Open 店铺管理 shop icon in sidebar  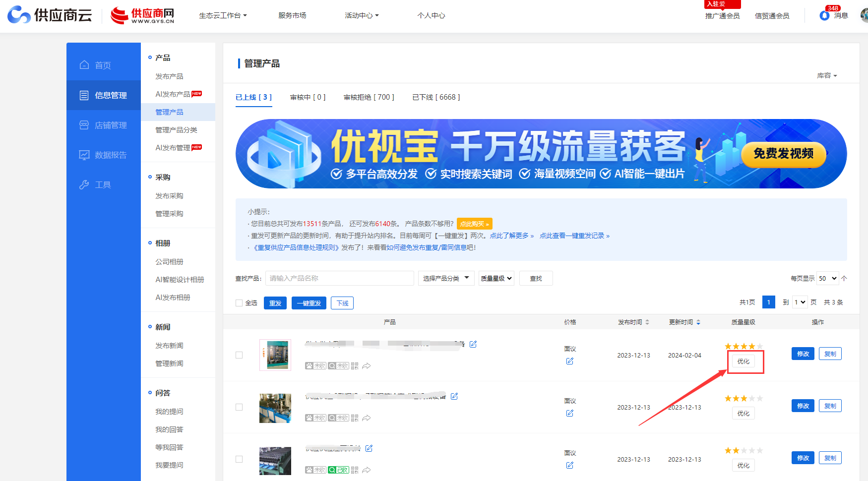click(x=84, y=125)
